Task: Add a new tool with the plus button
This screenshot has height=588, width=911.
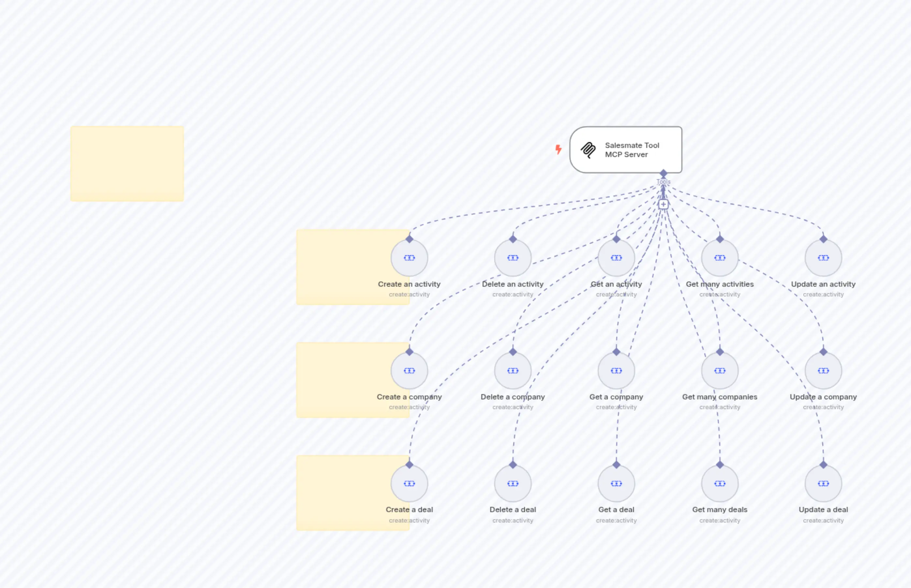Action: pyautogui.click(x=664, y=204)
